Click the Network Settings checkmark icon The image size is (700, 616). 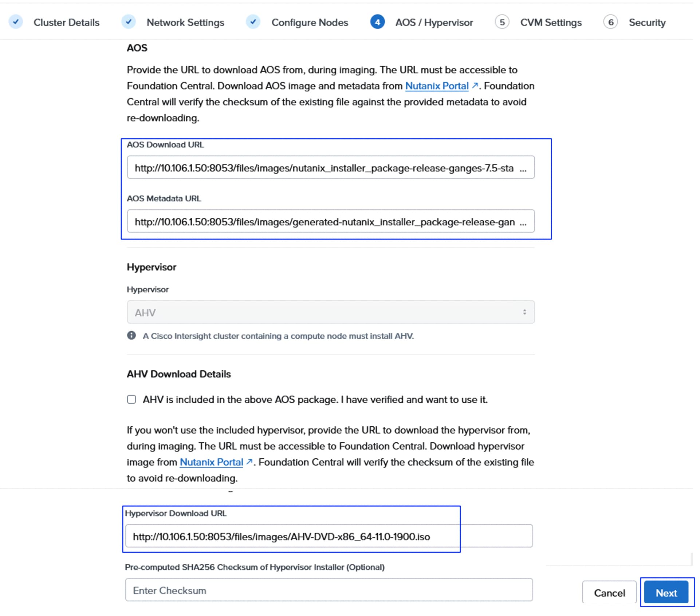[129, 22]
